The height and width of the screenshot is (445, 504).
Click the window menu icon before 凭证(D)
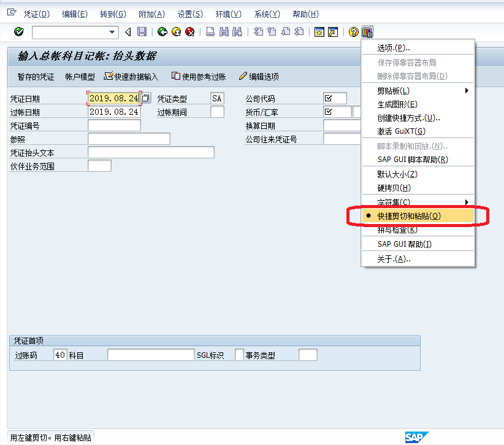(x=12, y=12)
